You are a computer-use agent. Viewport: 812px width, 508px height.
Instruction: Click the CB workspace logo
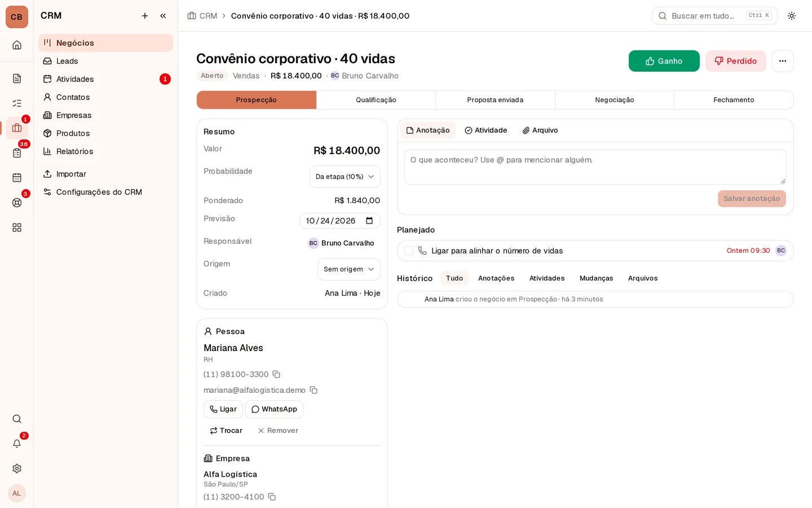17,17
